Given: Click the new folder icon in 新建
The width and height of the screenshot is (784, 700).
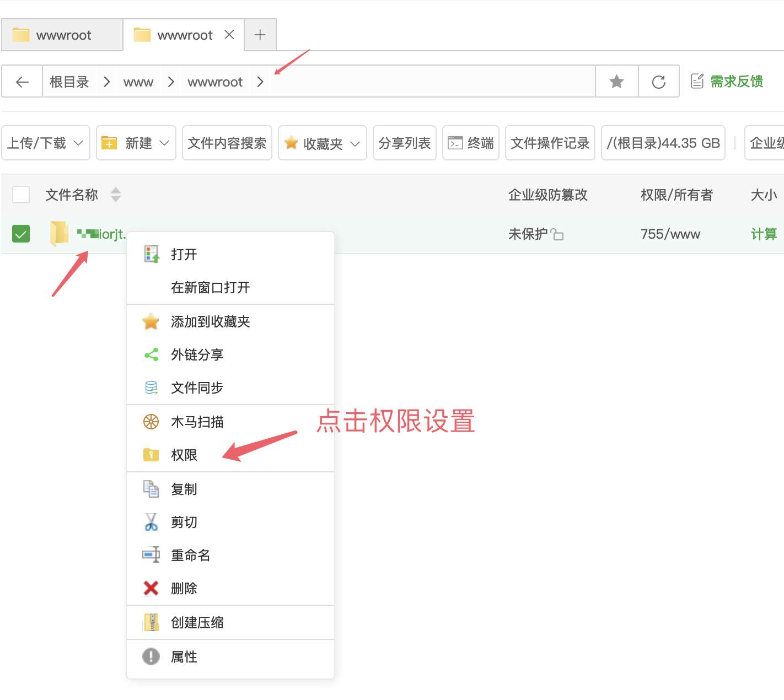Looking at the screenshot, I should (109, 143).
